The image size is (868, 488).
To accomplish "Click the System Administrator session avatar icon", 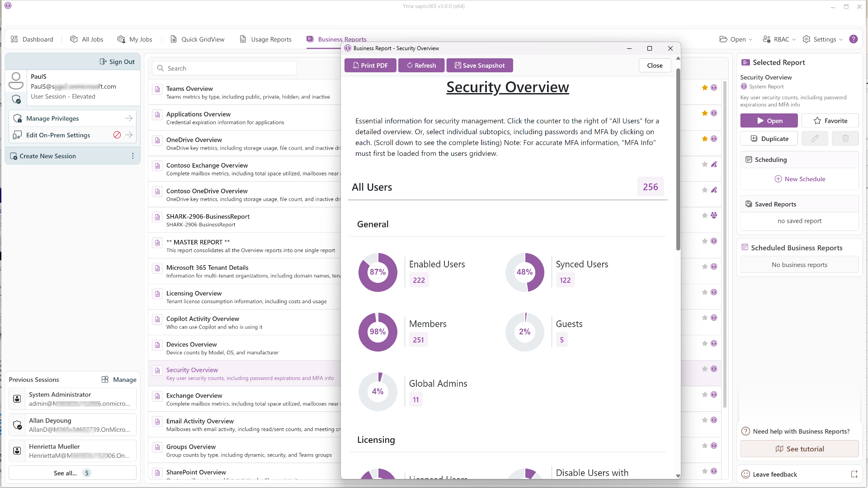I will 17,399.
